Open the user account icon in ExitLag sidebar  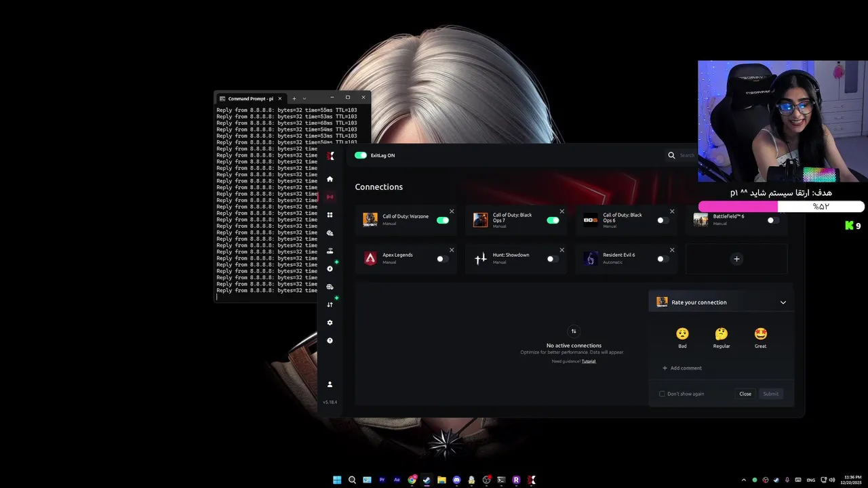330,384
